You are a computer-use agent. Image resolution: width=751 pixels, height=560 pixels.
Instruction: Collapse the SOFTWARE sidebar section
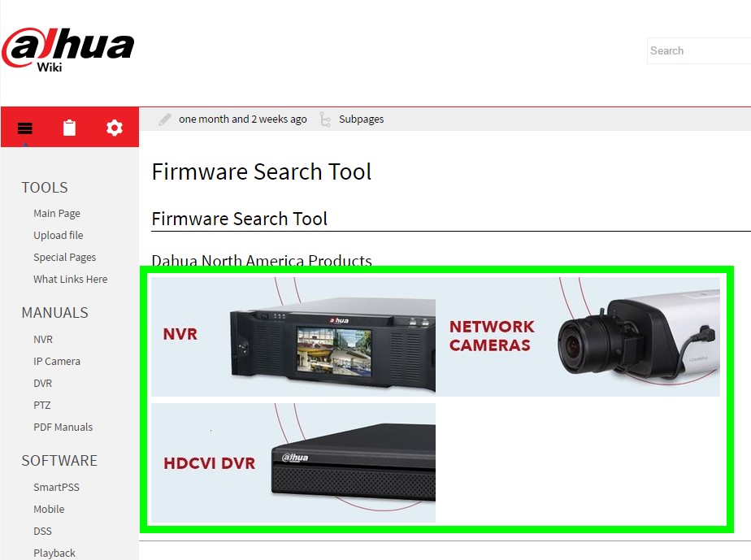pos(59,461)
